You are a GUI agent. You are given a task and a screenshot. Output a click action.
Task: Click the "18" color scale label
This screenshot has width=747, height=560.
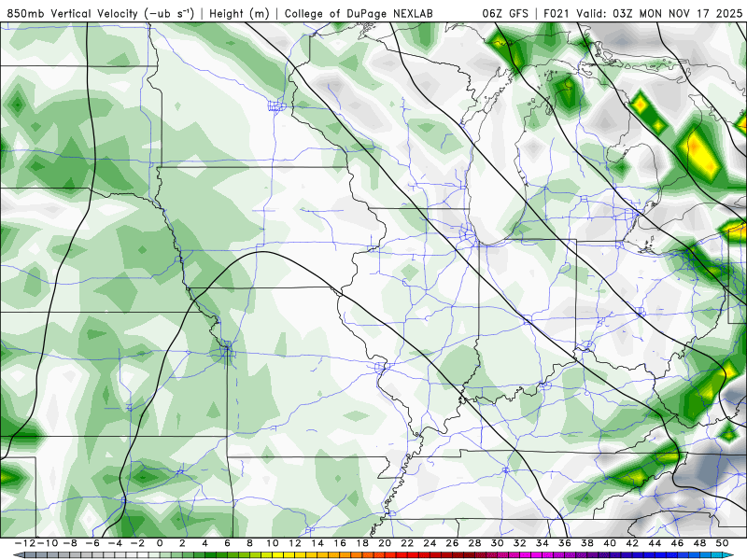pos(362,543)
